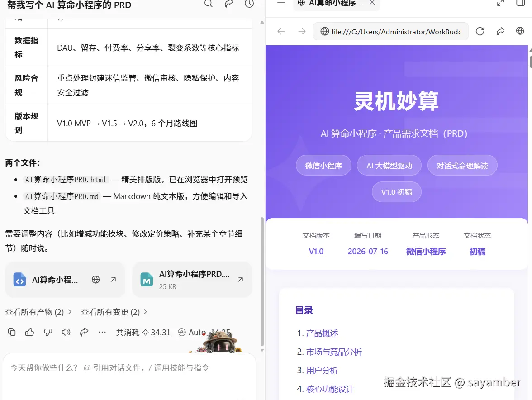The image size is (532, 400).
Task: Click the search icon in chat header
Action: pos(208,3)
